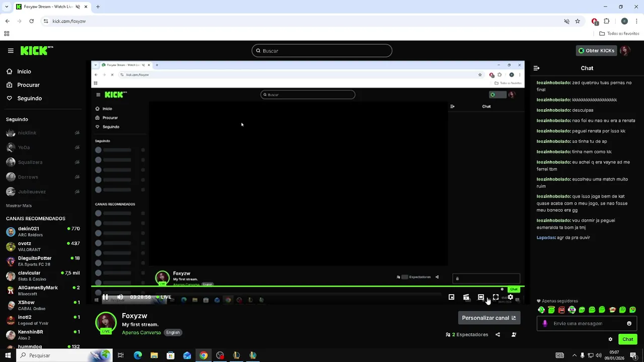Open recommended channel DieguitoPotter

[43, 261]
